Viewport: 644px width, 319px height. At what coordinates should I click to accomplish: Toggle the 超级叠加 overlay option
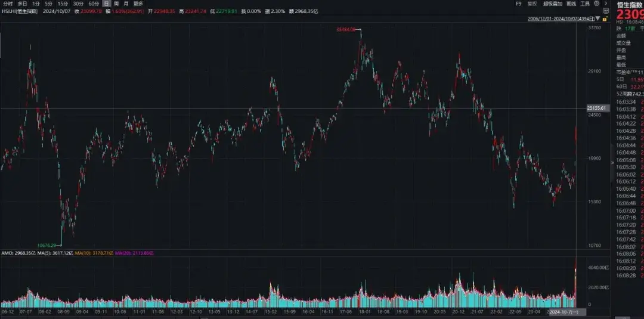pyautogui.click(x=553, y=4)
